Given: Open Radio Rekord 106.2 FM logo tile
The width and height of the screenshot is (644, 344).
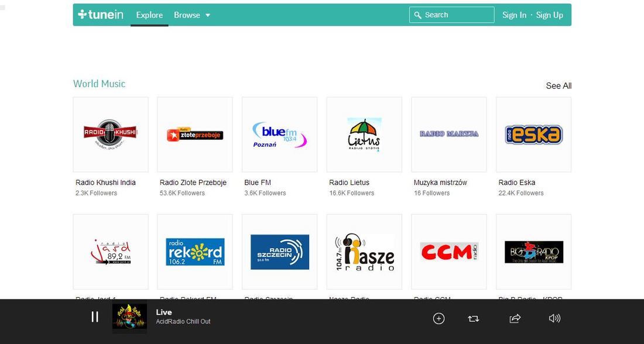Looking at the screenshot, I should pyautogui.click(x=195, y=252).
